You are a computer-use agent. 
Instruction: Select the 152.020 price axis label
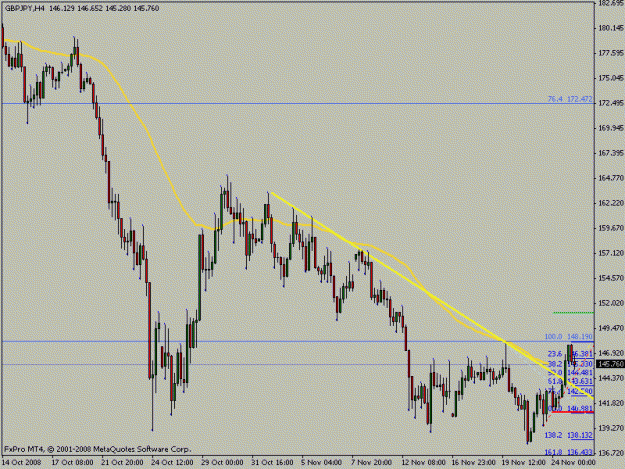pyautogui.click(x=611, y=303)
